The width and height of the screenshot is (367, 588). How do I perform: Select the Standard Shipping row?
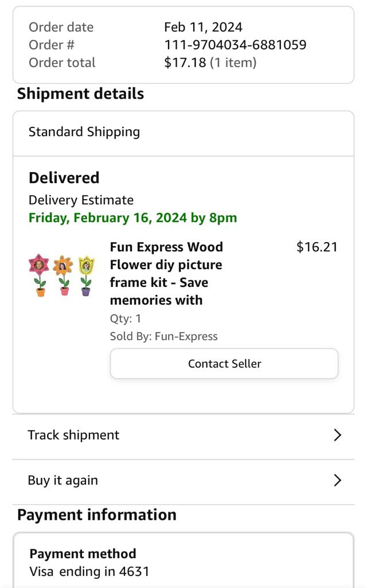84,132
